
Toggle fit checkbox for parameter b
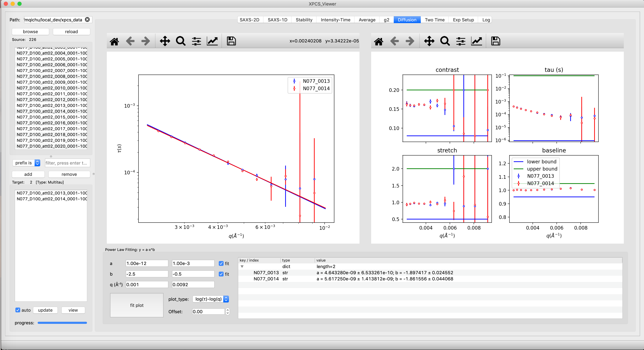point(221,274)
